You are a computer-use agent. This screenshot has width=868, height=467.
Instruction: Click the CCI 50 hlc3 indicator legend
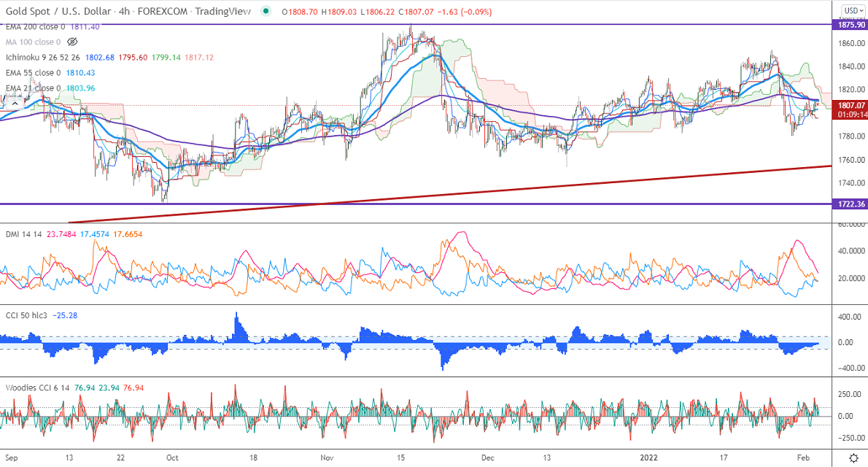coord(26,316)
